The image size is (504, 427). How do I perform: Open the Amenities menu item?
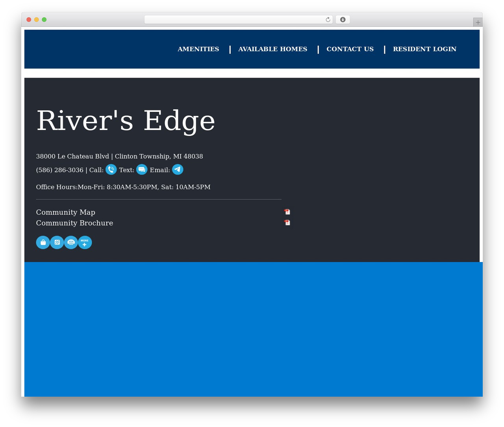click(x=198, y=49)
